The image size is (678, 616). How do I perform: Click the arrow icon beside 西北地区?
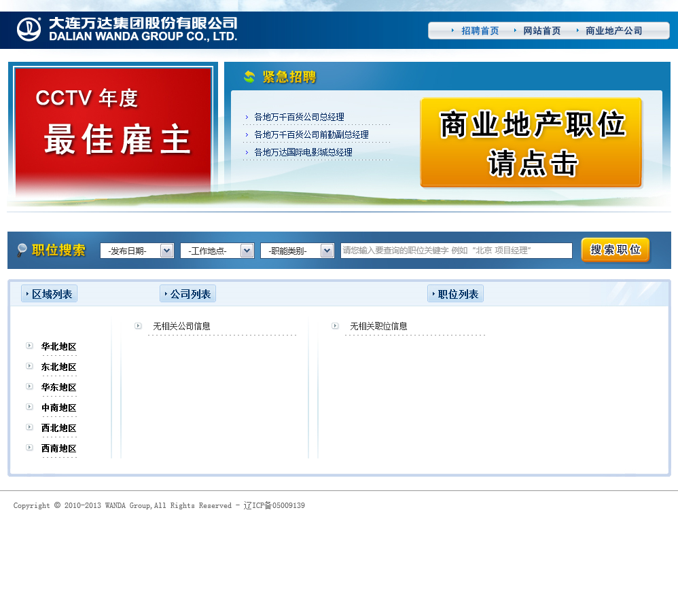pos(29,427)
